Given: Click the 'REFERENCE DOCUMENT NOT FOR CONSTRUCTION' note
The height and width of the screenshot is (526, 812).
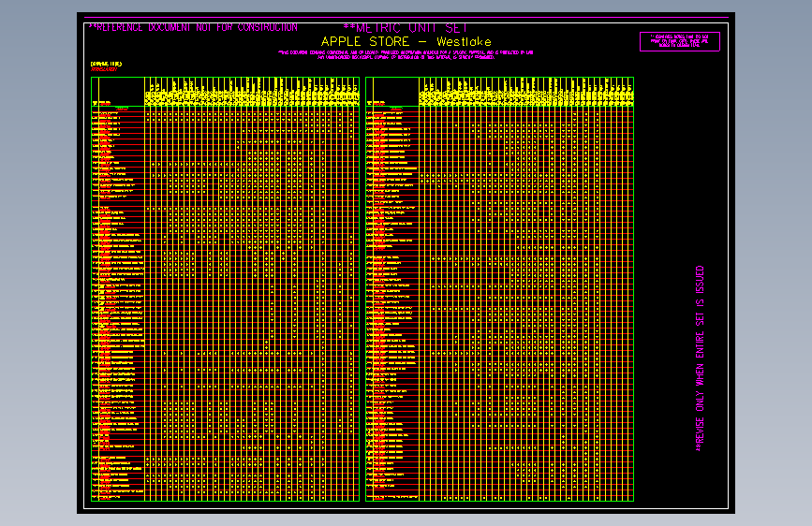Looking at the screenshot, I should [x=193, y=27].
